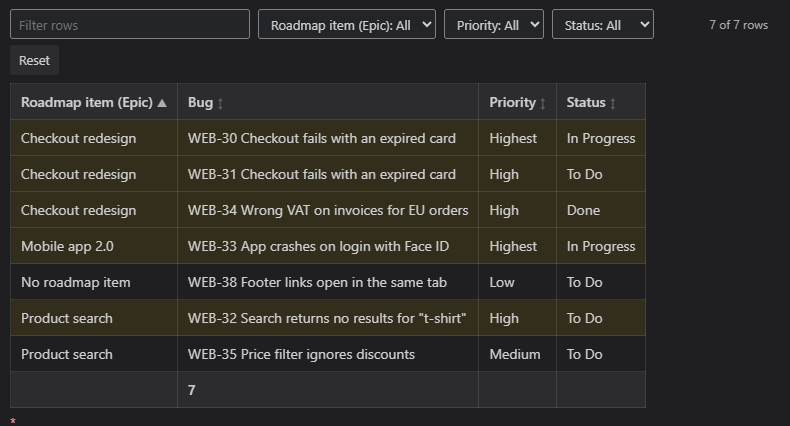The width and height of the screenshot is (790, 426).
Task: Click the High priority cell for WEB-31
Action: tap(517, 174)
